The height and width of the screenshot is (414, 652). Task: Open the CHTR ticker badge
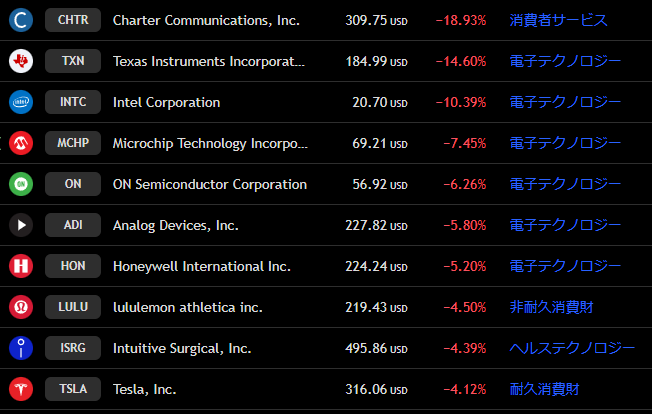point(73,20)
